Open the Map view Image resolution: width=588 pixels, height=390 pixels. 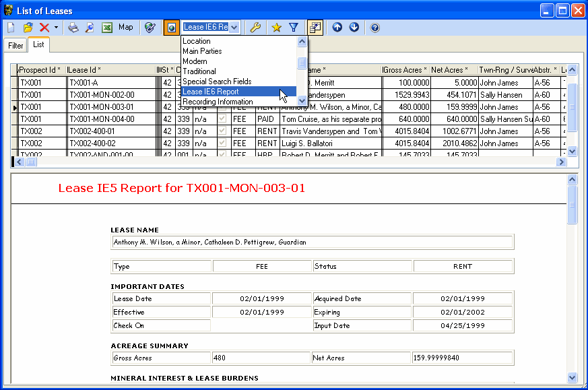pyautogui.click(x=125, y=28)
